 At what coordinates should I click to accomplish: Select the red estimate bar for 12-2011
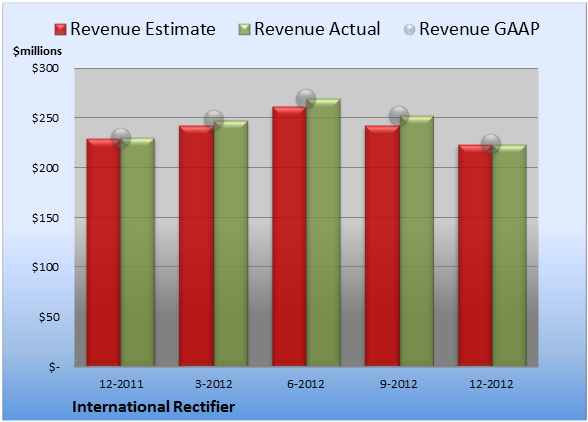point(104,252)
